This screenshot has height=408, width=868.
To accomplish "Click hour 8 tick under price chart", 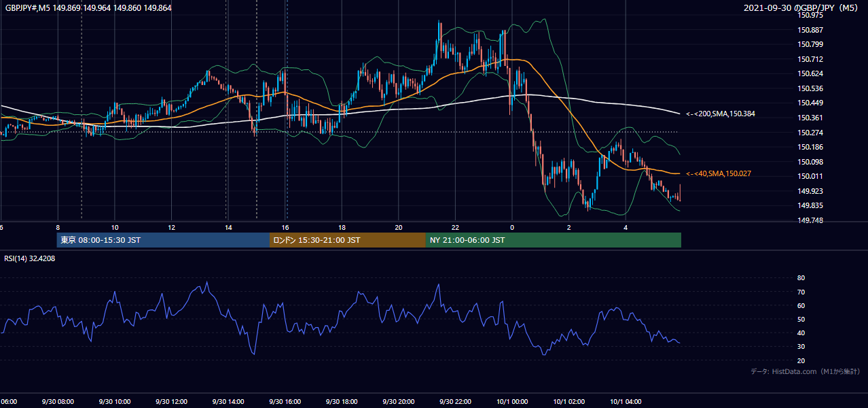I will click(x=58, y=227).
